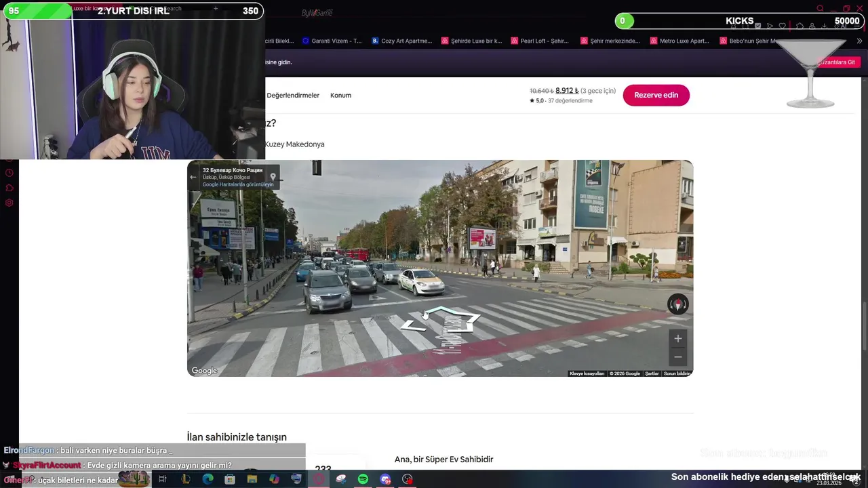Open the "Cozy Art Apartme..." bookmark
The width and height of the screenshot is (868, 488).
(401, 41)
